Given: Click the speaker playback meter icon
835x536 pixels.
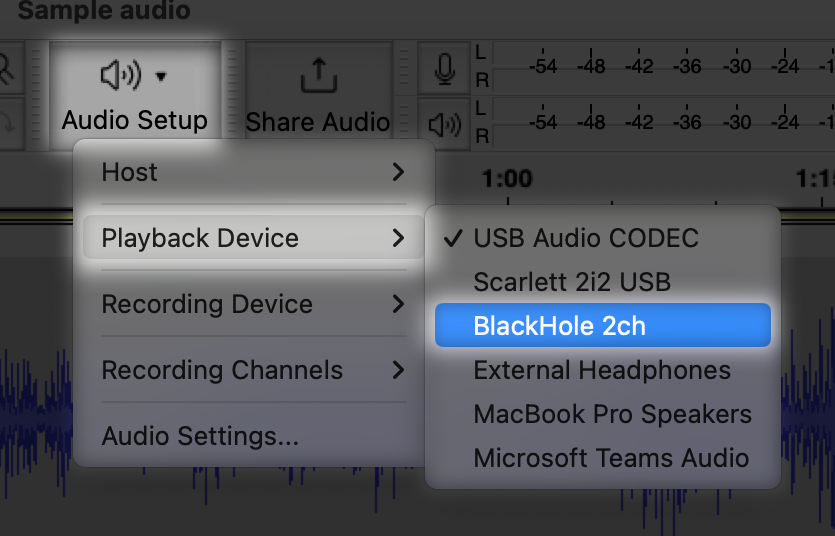Looking at the screenshot, I should [445, 124].
